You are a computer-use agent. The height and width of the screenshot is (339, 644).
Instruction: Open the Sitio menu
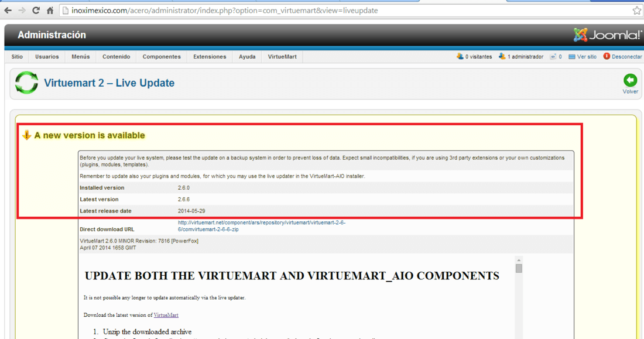tap(17, 57)
